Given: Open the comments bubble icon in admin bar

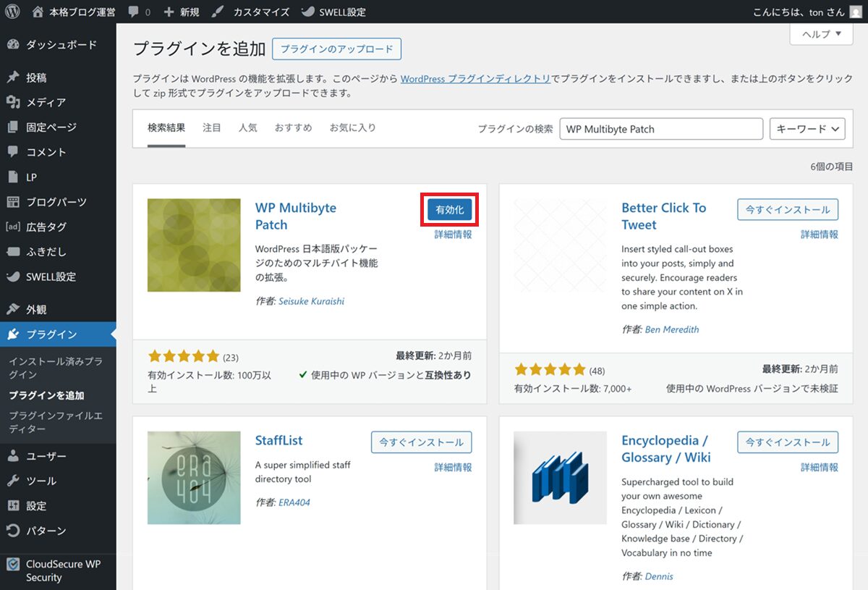Looking at the screenshot, I should click(133, 12).
